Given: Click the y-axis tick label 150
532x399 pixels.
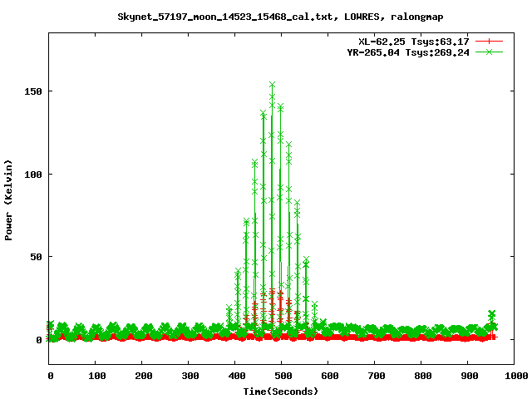Looking at the screenshot, I should [x=33, y=91].
